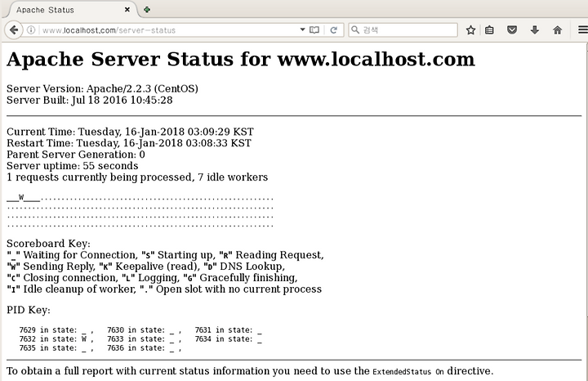
Task: Click the www.localhost.com/server-status URL field
Action: tap(169, 30)
